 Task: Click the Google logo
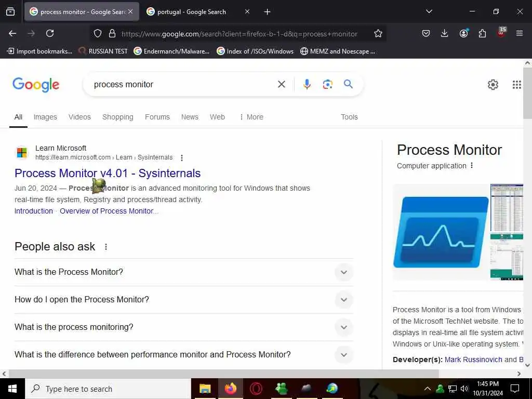pyautogui.click(x=36, y=85)
